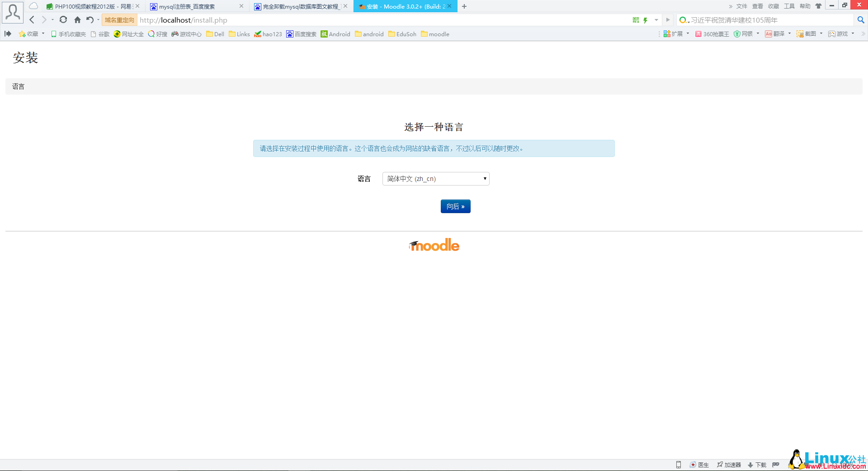Expand the 截图 screenshot dropdown arrow
The height and width of the screenshot is (471, 868).
[821, 33]
